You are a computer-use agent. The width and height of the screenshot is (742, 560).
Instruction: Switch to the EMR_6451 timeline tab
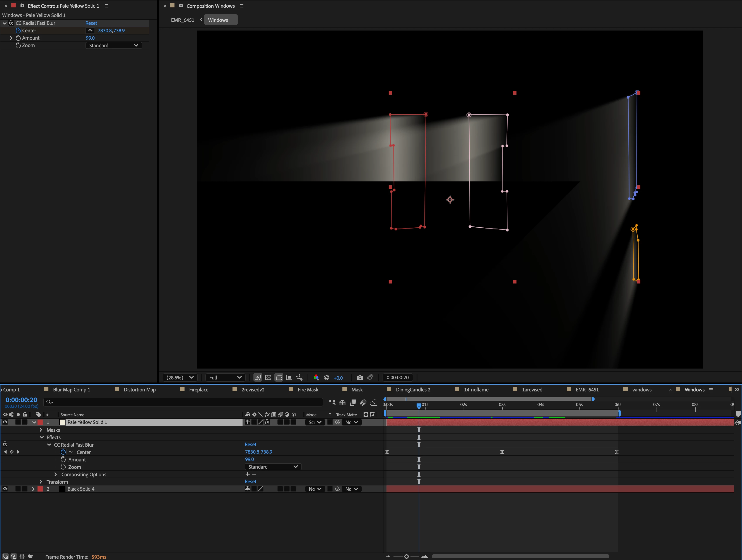pos(587,390)
